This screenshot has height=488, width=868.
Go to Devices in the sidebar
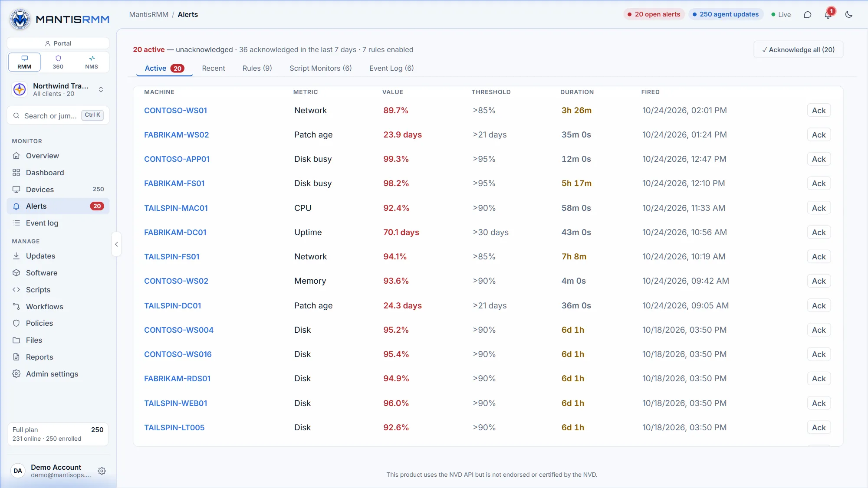(x=58, y=190)
